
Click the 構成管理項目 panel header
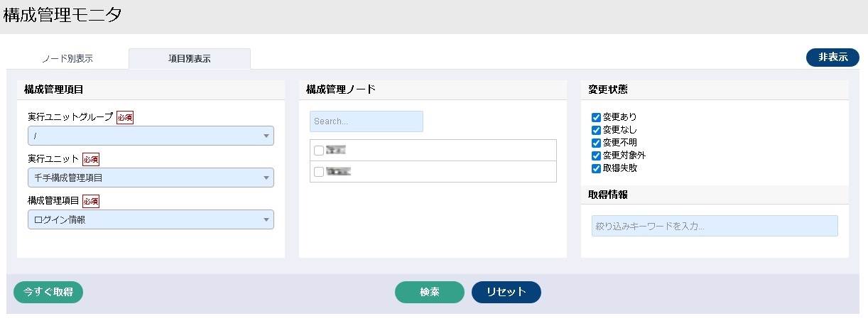(151, 89)
